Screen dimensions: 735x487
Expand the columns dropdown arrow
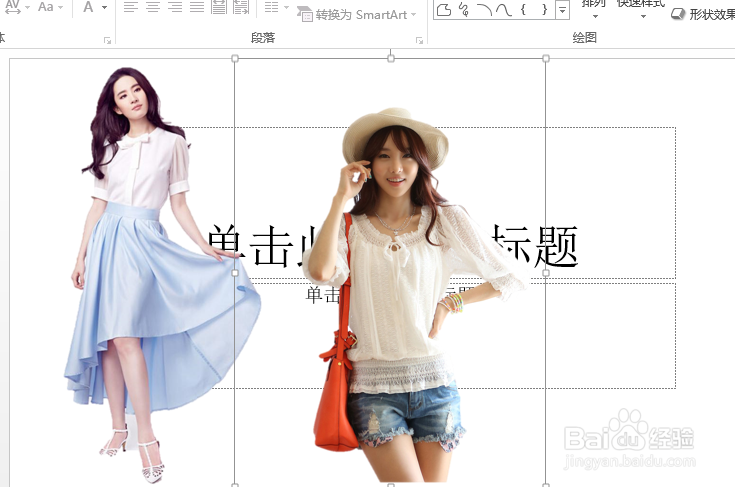286,7
